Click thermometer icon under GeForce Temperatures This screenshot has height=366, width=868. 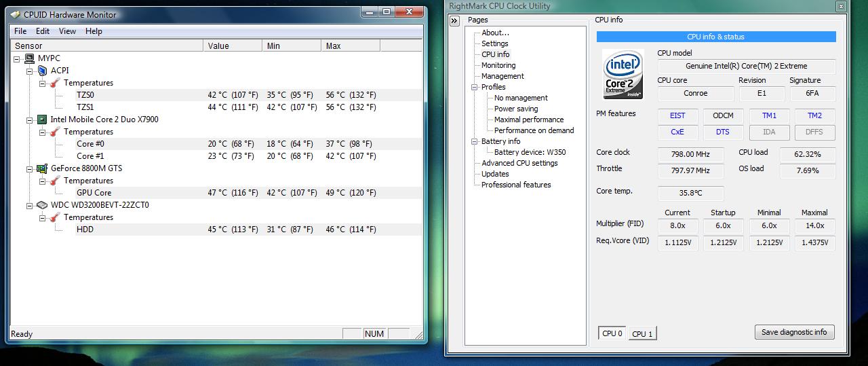[x=55, y=181]
